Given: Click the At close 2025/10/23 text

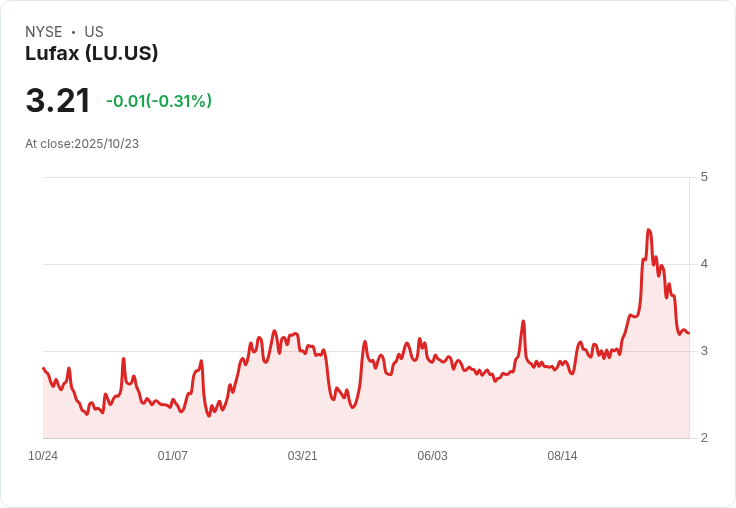Looking at the screenshot, I should 82,144.
